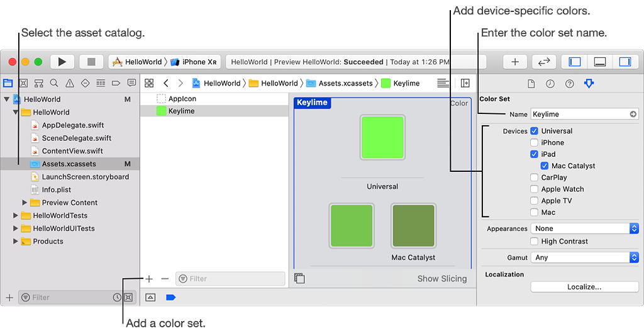644x333 pixels.
Task: Collapse the HelloWorld group folder
Action: [15, 112]
